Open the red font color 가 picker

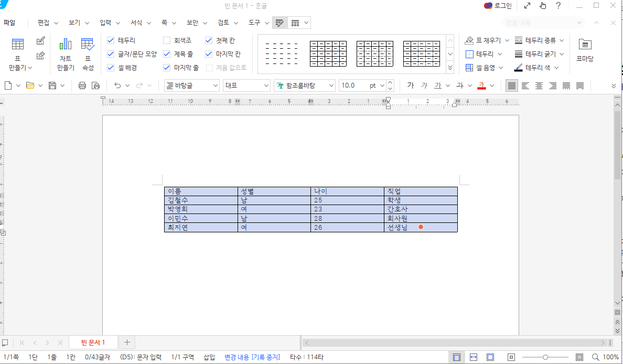(x=481, y=85)
